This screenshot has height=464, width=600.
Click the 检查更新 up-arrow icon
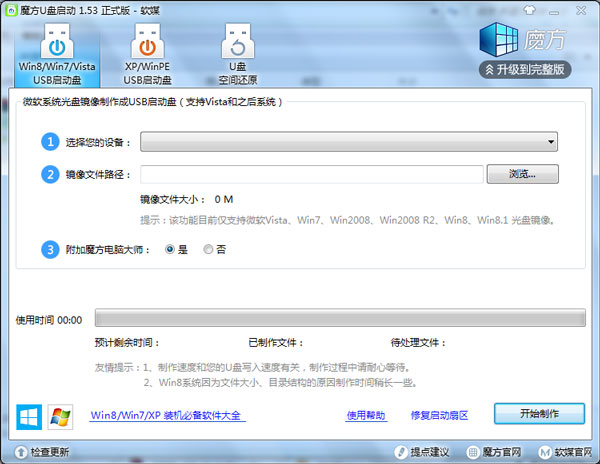(x=21, y=453)
